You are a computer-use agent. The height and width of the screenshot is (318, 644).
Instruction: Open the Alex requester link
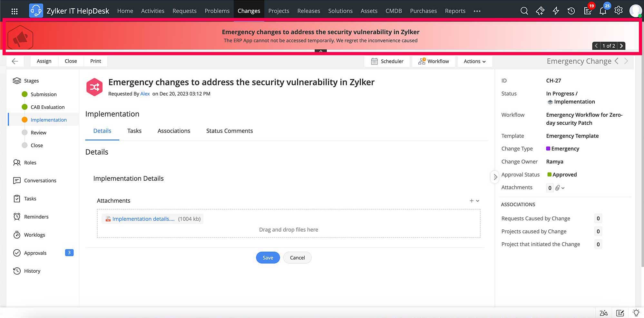(145, 94)
